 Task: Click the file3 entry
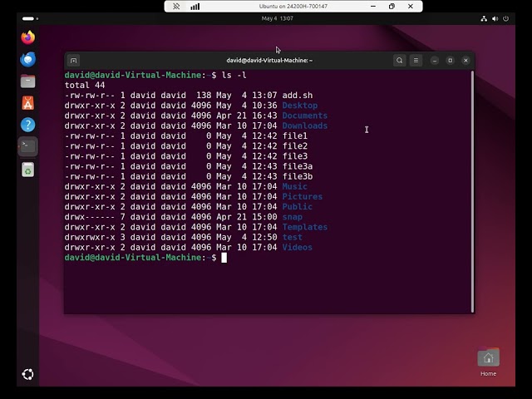click(x=295, y=156)
